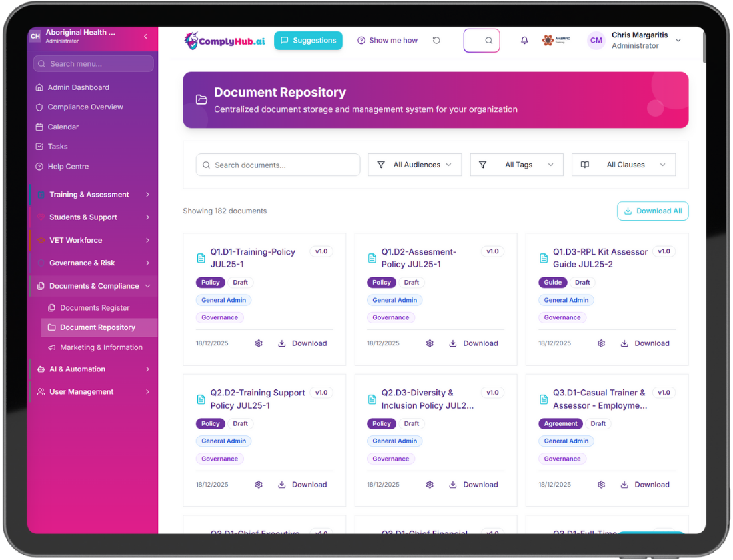This screenshot has width=733, height=560.
Task: Download Q2.D3-Diversity & Inclusion Policy
Action: point(474,485)
